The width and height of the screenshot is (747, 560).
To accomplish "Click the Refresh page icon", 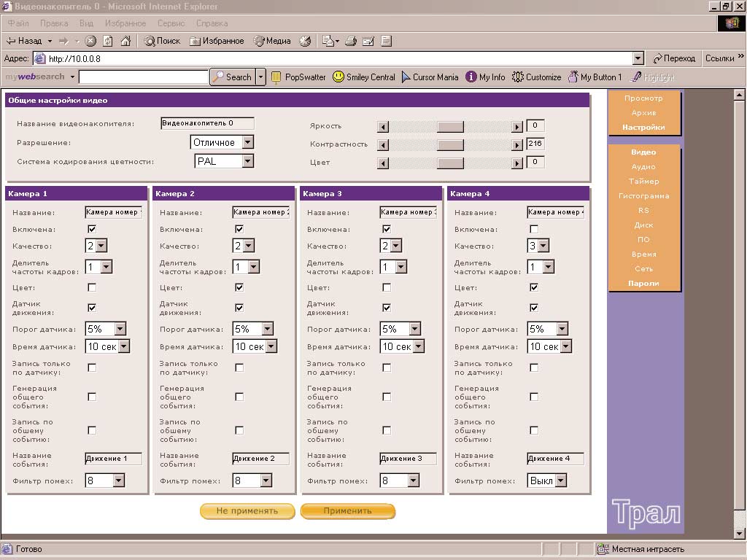I will (x=108, y=41).
